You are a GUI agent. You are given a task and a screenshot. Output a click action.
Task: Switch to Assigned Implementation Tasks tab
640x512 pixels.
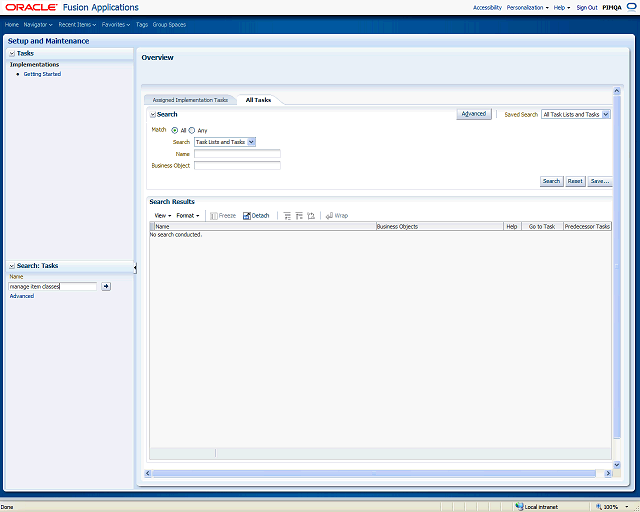click(190, 100)
